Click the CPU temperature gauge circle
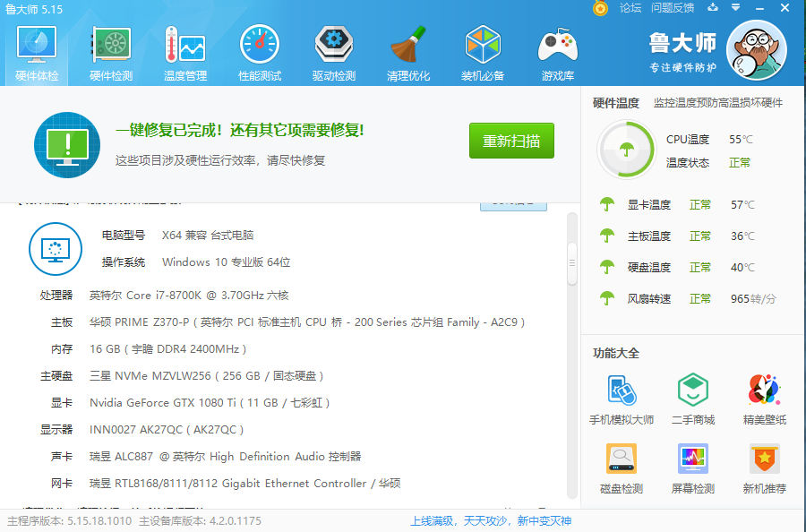 click(626, 150)
